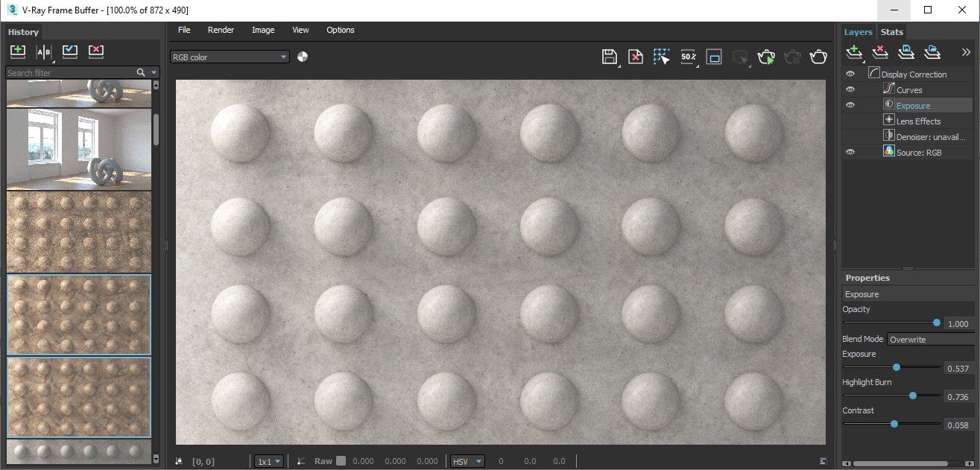Screen dimensions: 980x470
Task: Click the Contrast value field 0.058
Action: tap(958, 425)
